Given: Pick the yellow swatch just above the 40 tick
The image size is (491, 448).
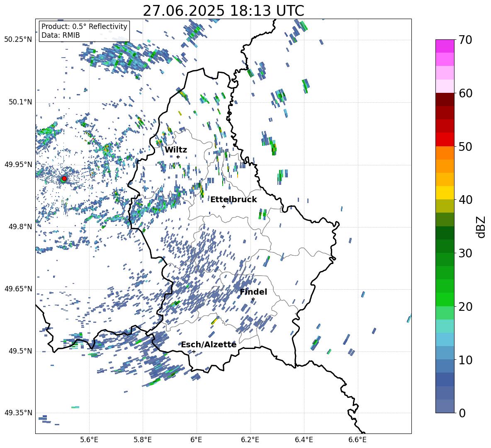Looking at the screenshot, I should (445, 193).
